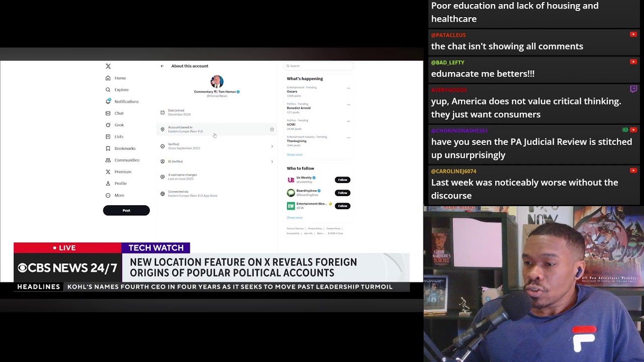Click the globe icon beside Connected via

pyautogui.click(x=163, y=194)
